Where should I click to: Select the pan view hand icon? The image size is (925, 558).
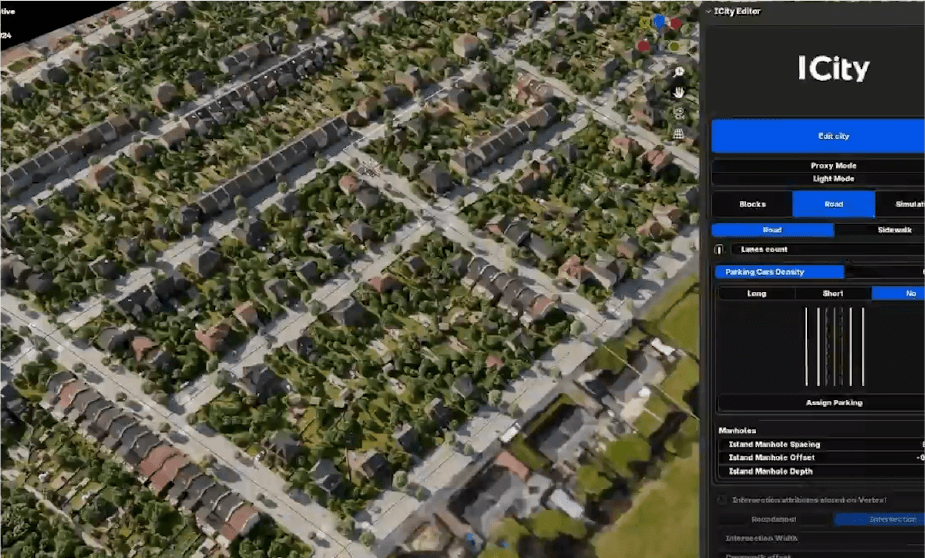[x=679, y=92]
